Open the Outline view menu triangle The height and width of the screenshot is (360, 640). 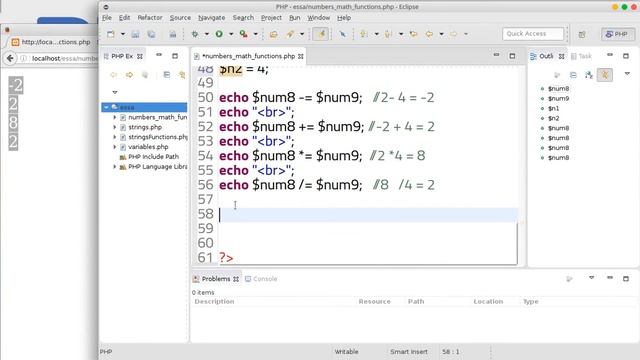[627, 74]
